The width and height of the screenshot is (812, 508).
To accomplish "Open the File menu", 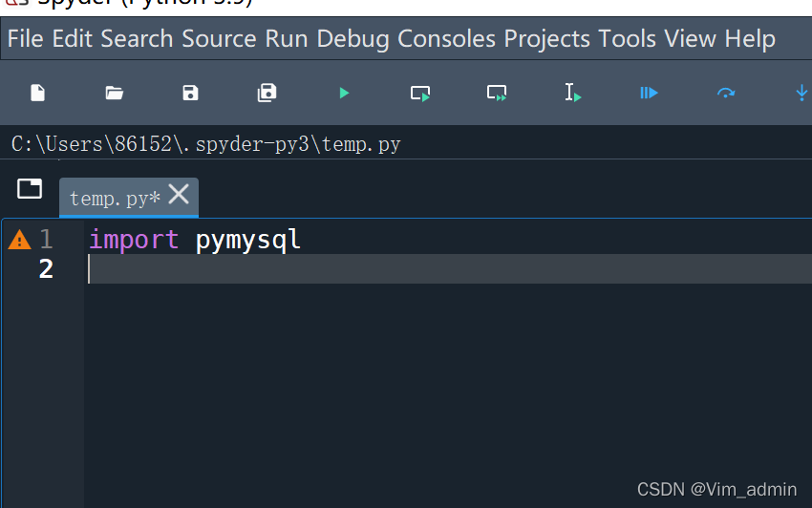I will click(26, 39).
